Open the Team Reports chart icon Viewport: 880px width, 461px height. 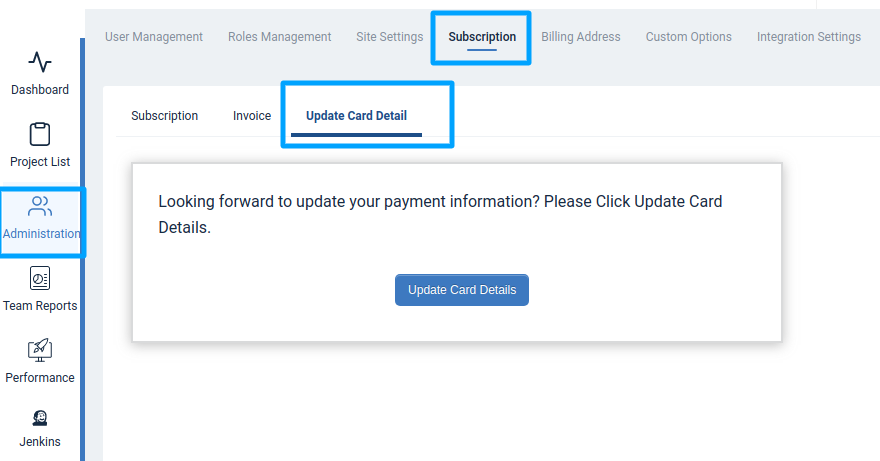point(40,278)
